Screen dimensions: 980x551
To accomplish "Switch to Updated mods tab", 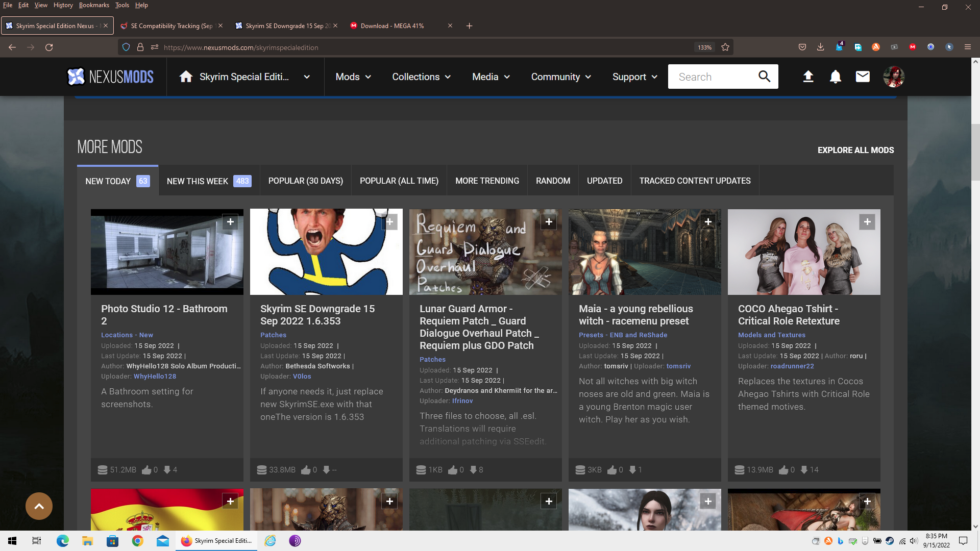I will pyautogui.click(x=605, y=181).
